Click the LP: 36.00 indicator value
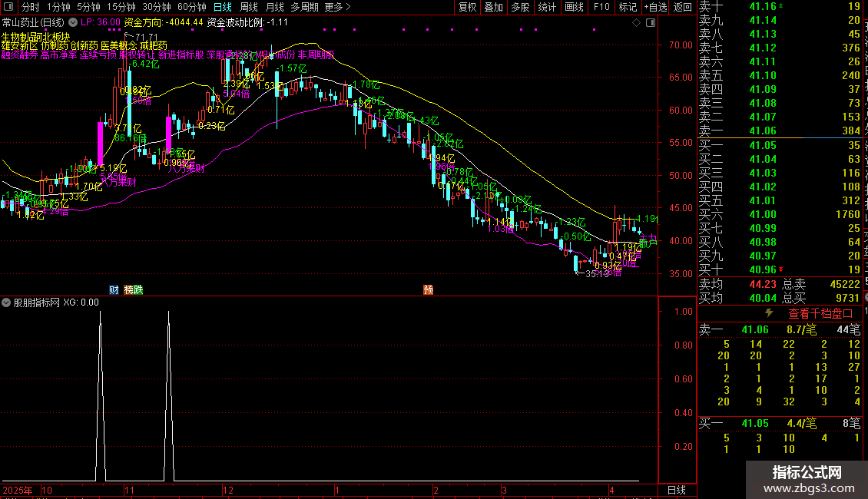This screenshot has height=499, width=868. tap(100, 23)
